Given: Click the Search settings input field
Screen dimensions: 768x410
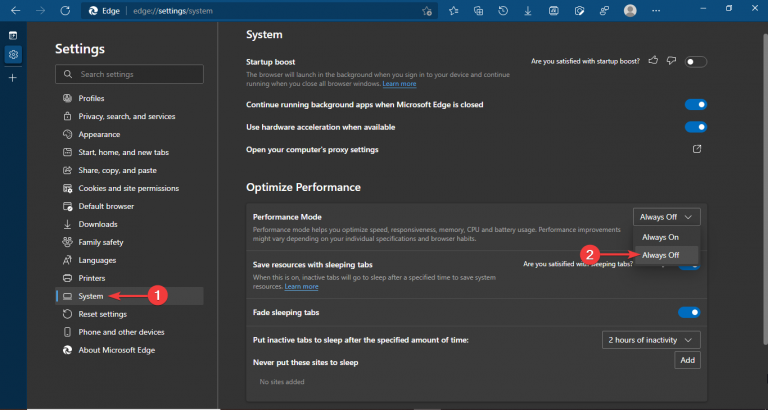Looking at the screenshot, I should pos(129,74).
